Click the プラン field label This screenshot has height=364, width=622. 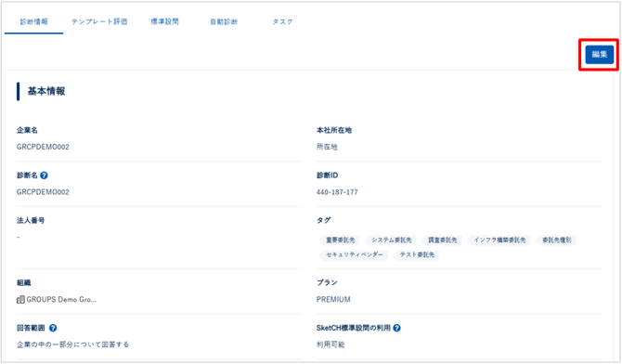click(x=327, y=282)
